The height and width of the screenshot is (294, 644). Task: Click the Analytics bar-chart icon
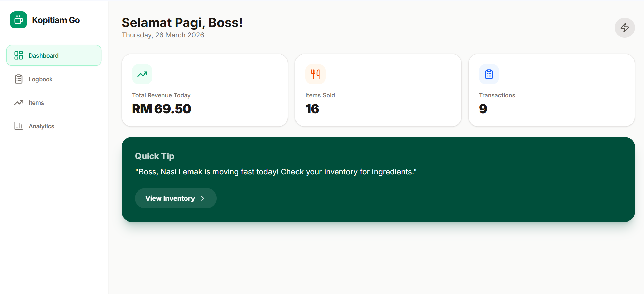click(18, 126)
